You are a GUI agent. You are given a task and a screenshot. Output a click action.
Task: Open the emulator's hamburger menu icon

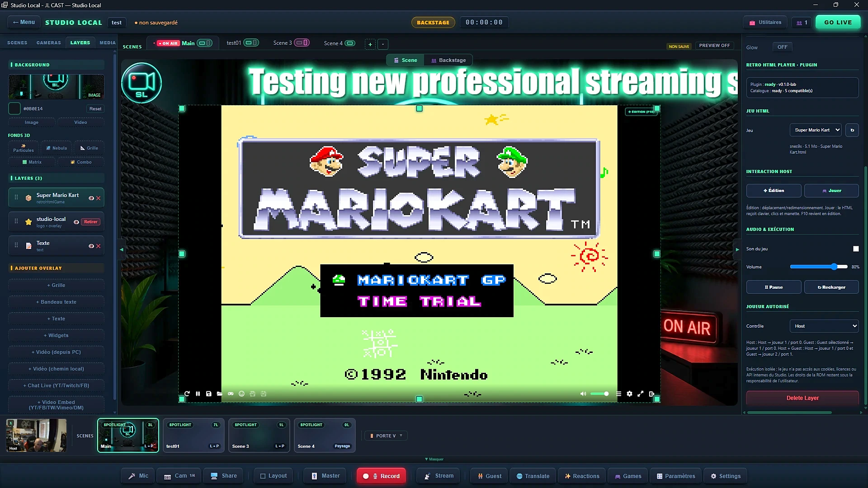pos(618,394)
